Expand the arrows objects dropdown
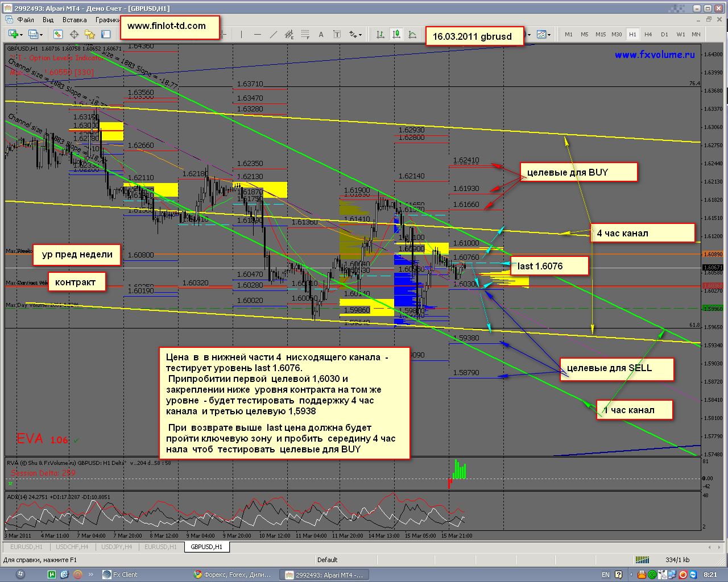 pos(360,35)
